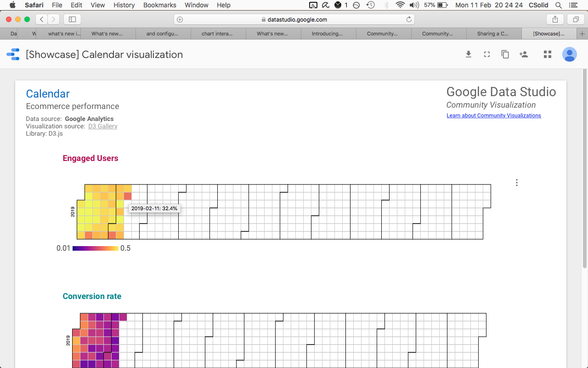Select the "[Showcase]..." tab
Viewport: 588px width, 368px height.
pyautogui.click(x=549, y=34)
